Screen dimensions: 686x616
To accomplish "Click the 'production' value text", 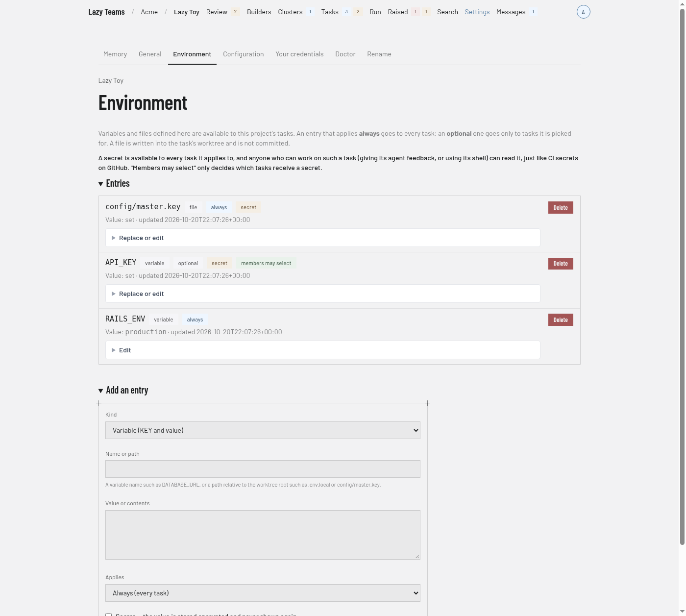I will coord(146,332).
